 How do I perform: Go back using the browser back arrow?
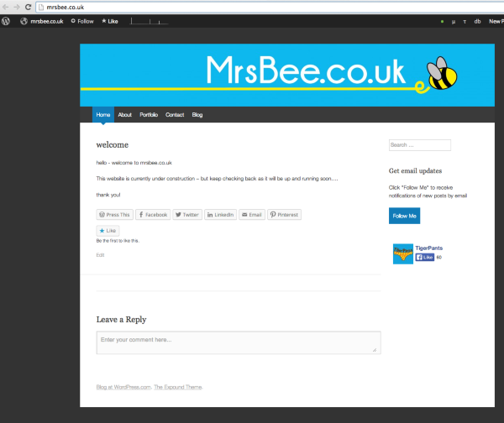pos(5,7)
